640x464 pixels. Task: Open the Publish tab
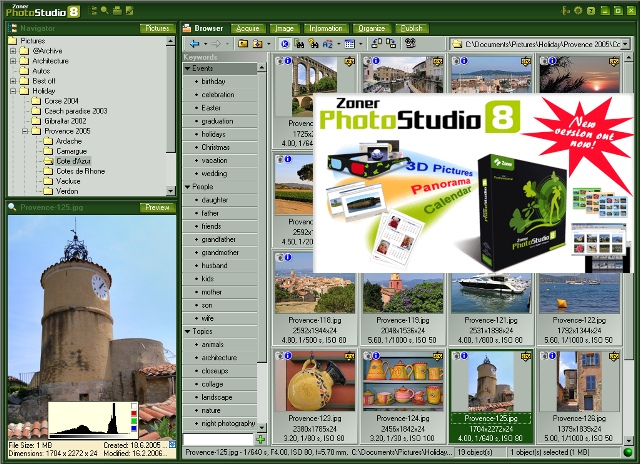pos(411,28)
